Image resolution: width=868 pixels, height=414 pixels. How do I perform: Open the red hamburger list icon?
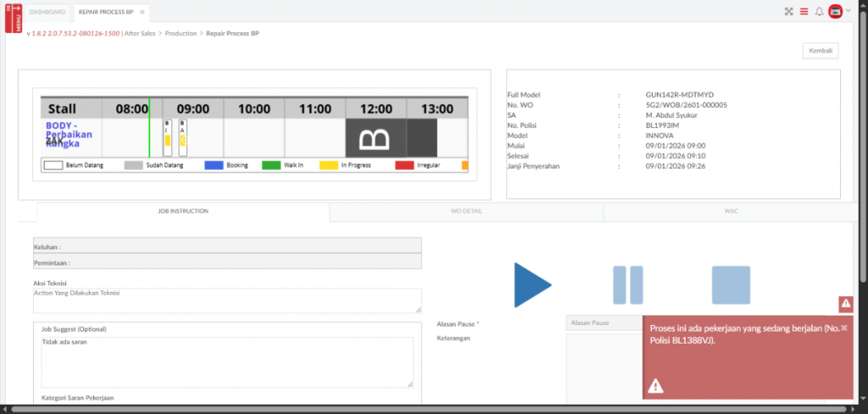pyautogui.click(x=804, y=12)
